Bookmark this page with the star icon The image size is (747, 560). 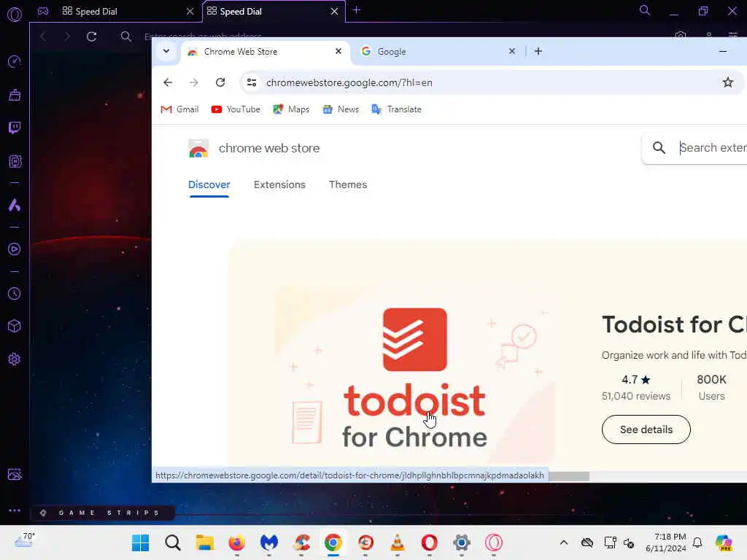[x=728, y=82]
